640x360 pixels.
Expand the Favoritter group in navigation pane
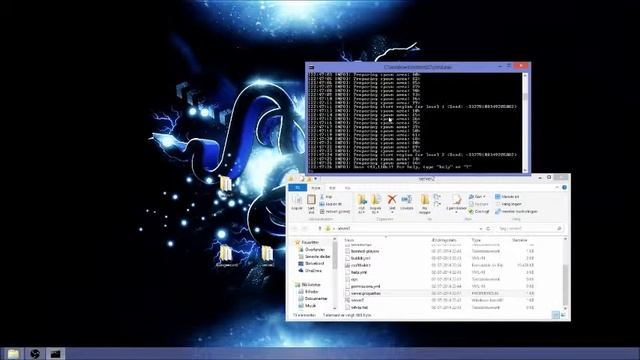coord(307,242)
